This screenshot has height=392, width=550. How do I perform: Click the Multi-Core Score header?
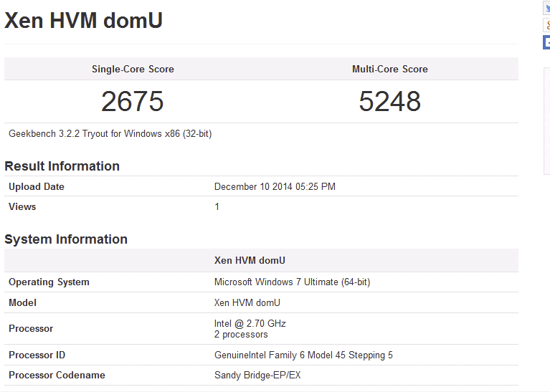tap(389, 70)
